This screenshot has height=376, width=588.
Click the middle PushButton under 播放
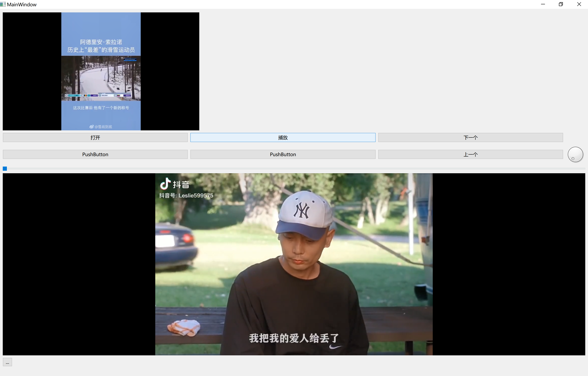pos(283,154)
